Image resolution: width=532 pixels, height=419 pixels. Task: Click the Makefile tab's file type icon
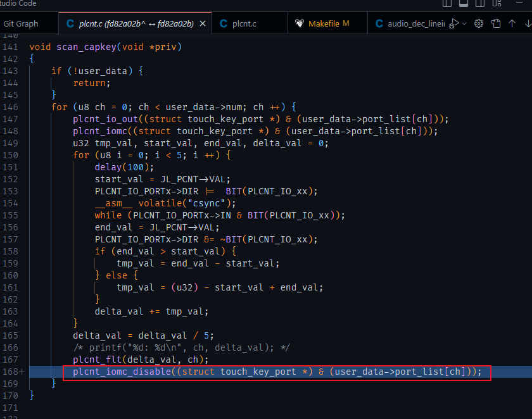pos(299,23)
